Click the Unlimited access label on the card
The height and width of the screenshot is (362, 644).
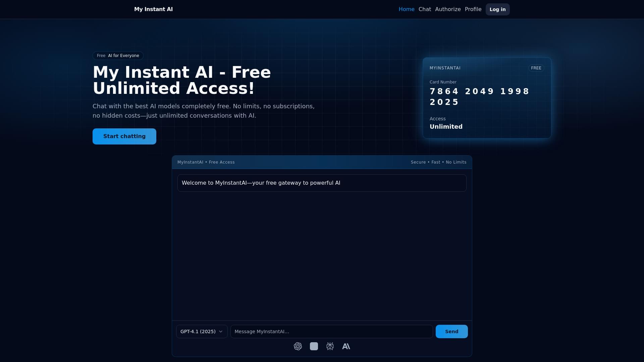click(x=446, y=127)
